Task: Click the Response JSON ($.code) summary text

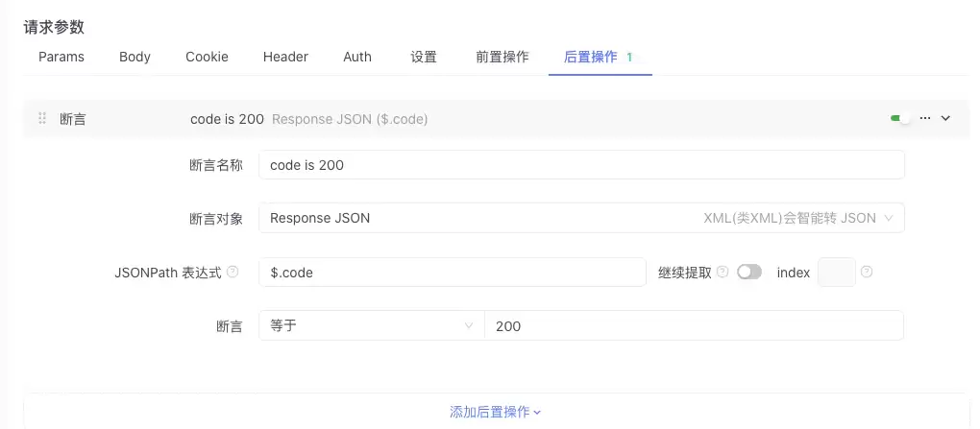Action: (x=350, y=119)
